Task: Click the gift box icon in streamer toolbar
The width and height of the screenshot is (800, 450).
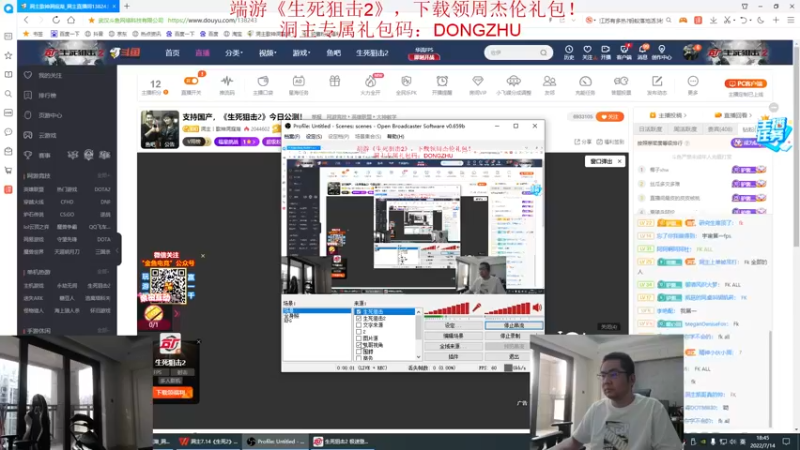Action: coord(335,82)
